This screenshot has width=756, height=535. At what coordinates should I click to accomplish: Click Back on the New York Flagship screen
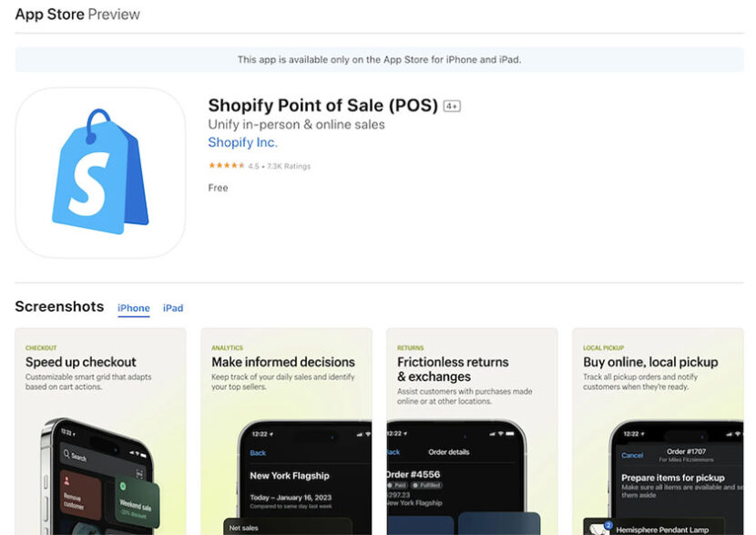[x=260, y=453]
